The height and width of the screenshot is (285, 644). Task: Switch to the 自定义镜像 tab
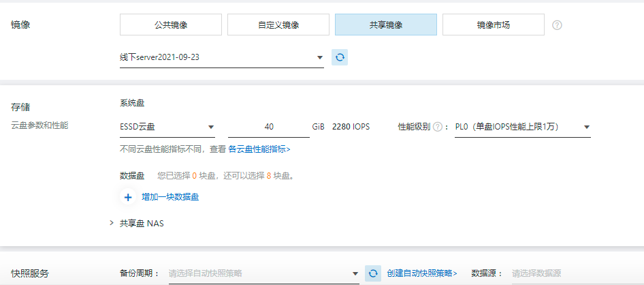(278, 25)
